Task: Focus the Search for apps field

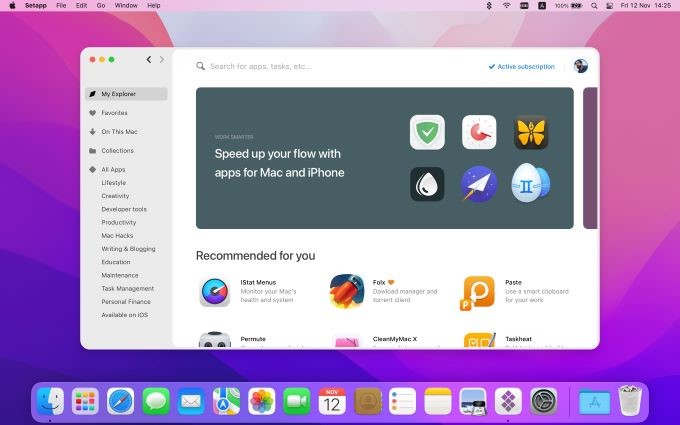Action: 260,66
